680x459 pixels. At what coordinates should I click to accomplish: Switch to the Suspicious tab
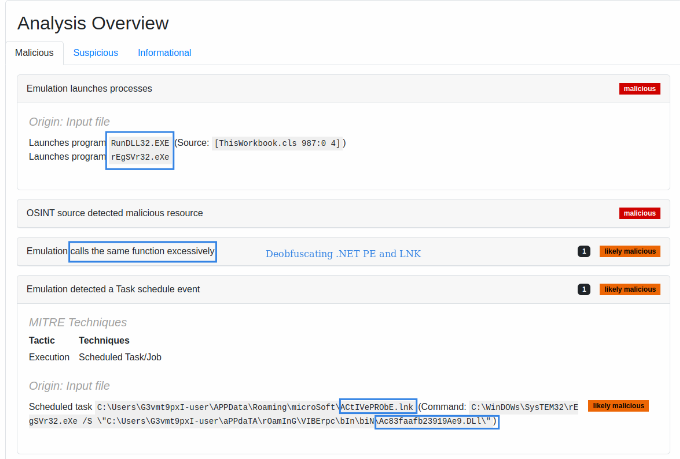(x=95, y=53)
